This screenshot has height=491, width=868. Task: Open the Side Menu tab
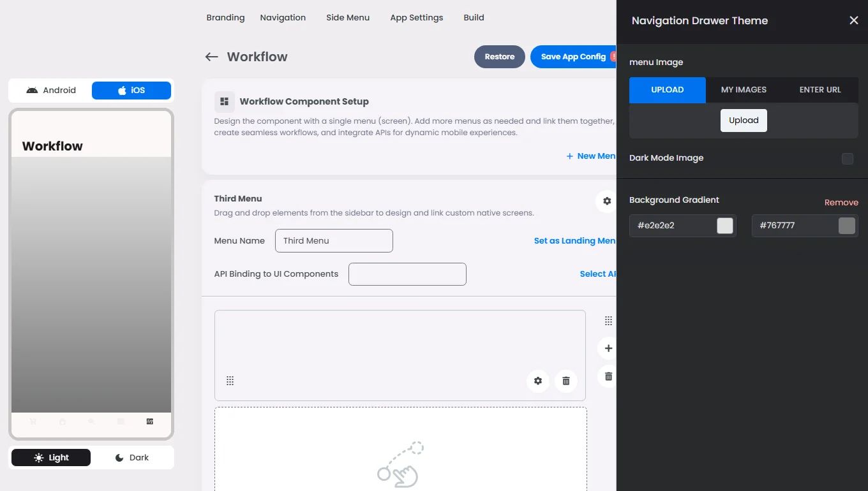[348, 18]
